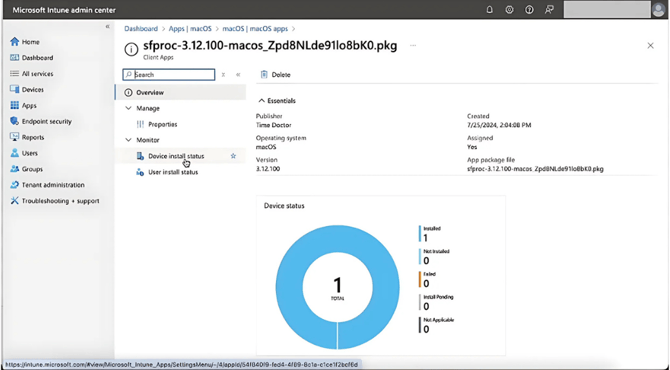Screen dimensions: 670x370
Task: Click the Dashboard icon in sidebar
Action: pyautogui.click(x=15, y=57)
